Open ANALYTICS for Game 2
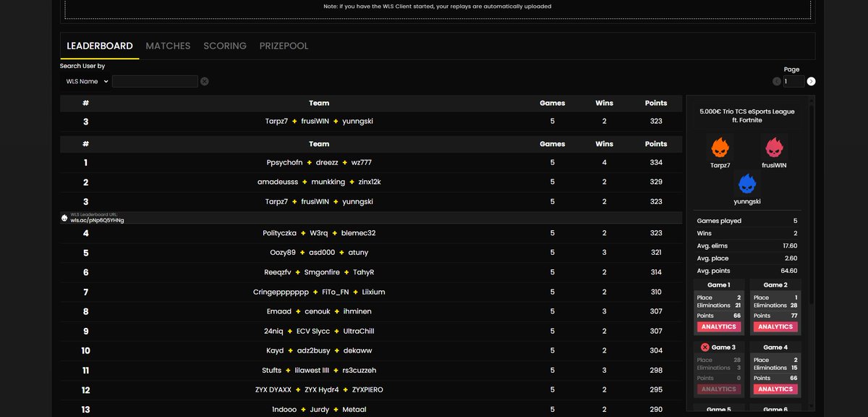 [x=775, y=327]
